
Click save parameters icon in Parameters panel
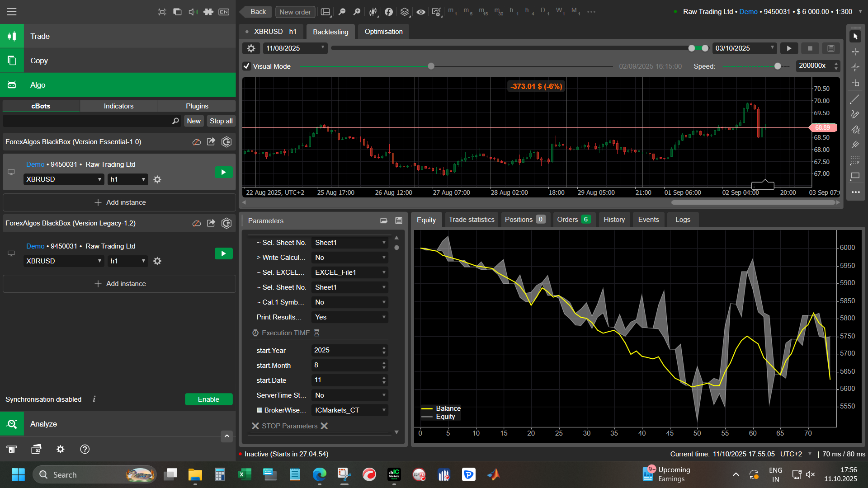coord(399,221)
